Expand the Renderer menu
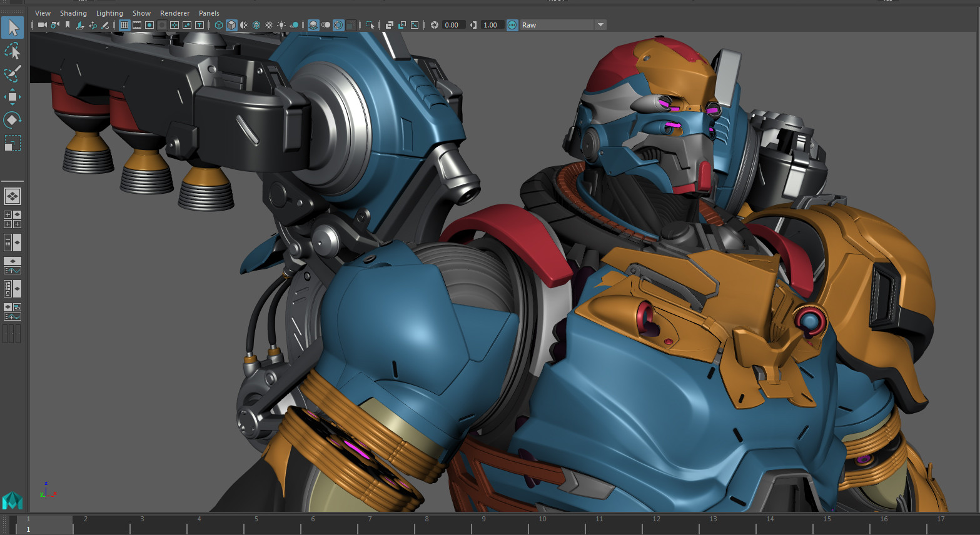980x535 pixels. [x=174, y=12]
